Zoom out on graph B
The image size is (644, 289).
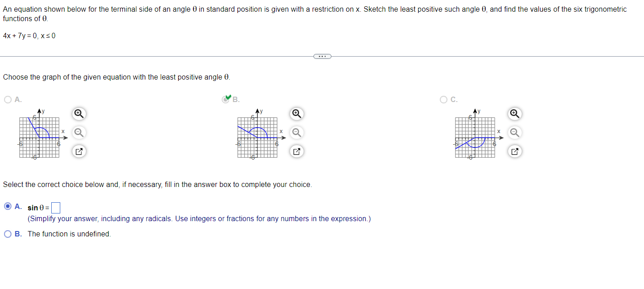[296, 133]
